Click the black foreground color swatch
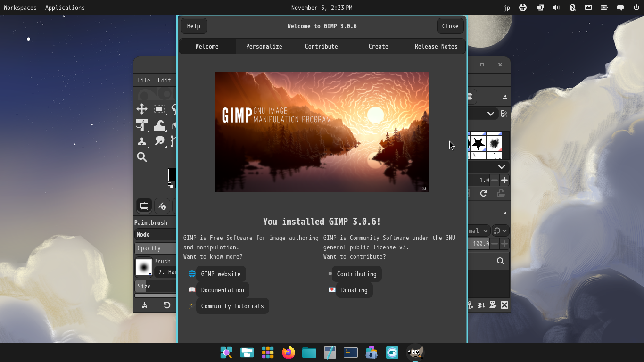This screenshot has width=644, height=362. tap(173, 174)
